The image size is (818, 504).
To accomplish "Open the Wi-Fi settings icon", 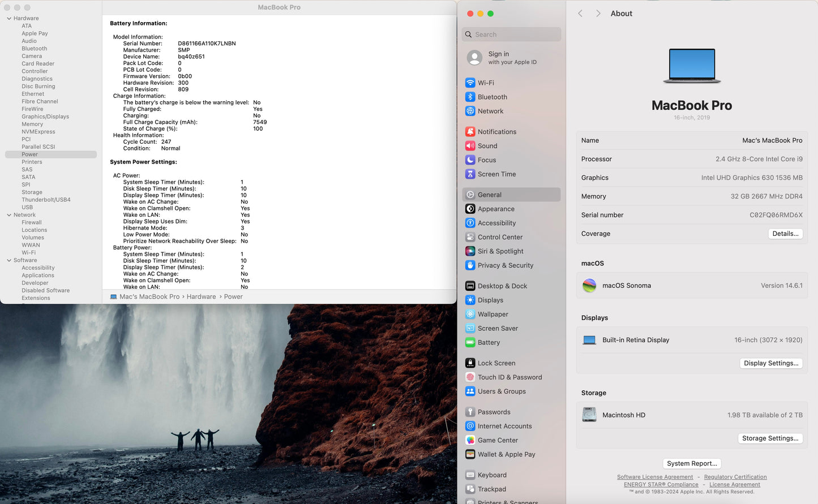I will [x=470, y=83].
